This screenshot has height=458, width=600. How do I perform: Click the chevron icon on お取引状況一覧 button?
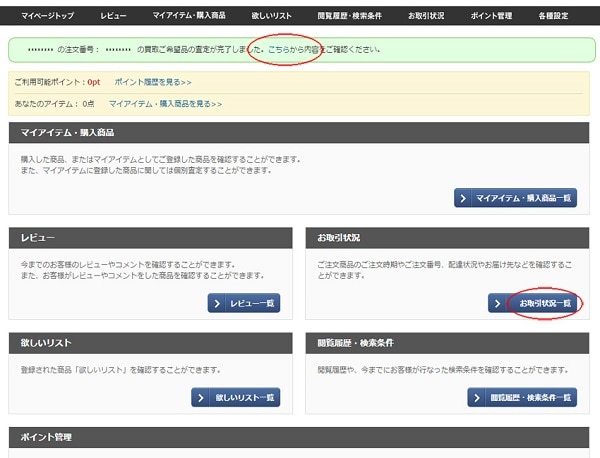[x=497, y=303]
